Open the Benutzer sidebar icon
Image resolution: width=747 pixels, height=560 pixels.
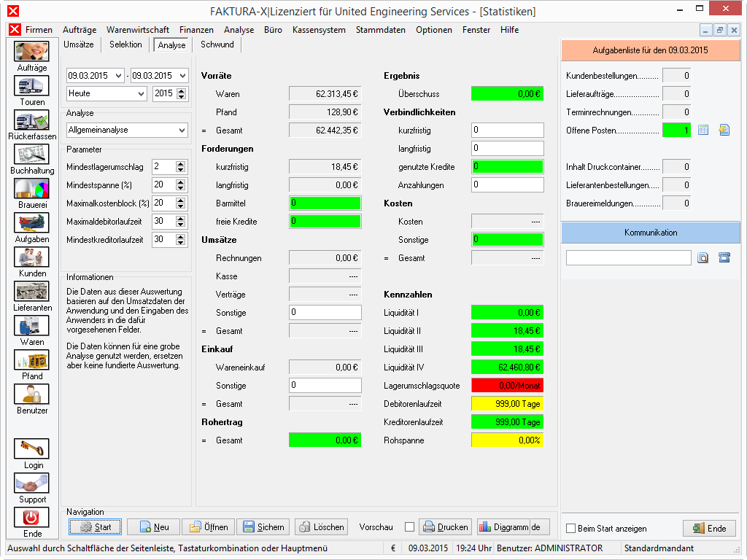click(x=31, y=394)
